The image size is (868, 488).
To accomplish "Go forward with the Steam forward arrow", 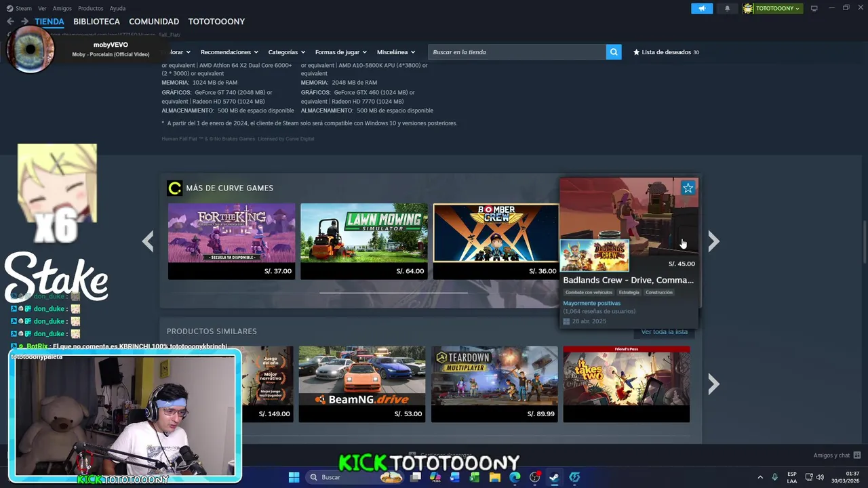I will click(x=24, y=22).
